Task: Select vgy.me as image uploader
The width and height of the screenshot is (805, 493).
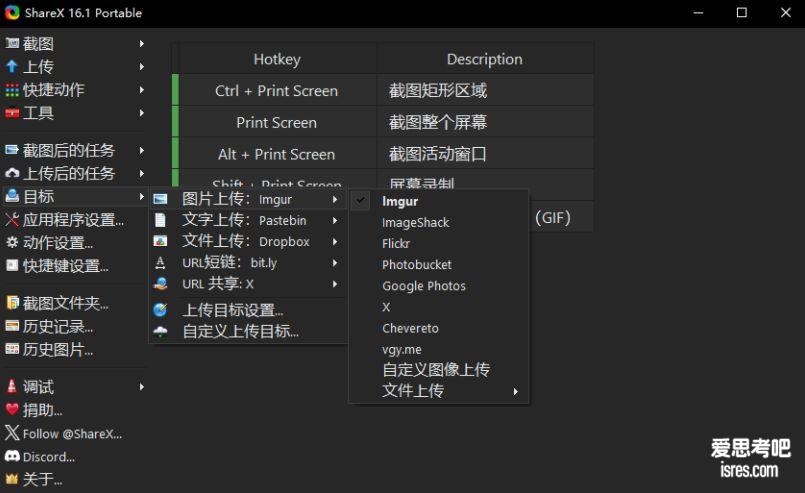Action: [x=401, y=350]
